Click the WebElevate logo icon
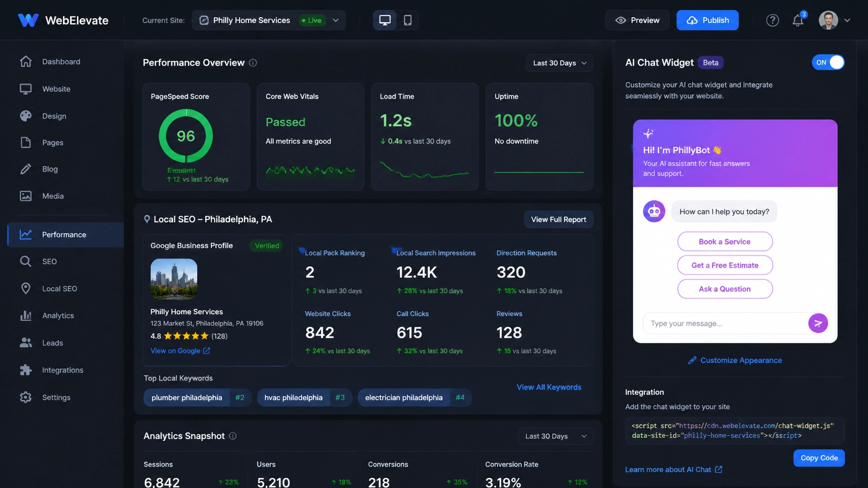 pos(28,20)
